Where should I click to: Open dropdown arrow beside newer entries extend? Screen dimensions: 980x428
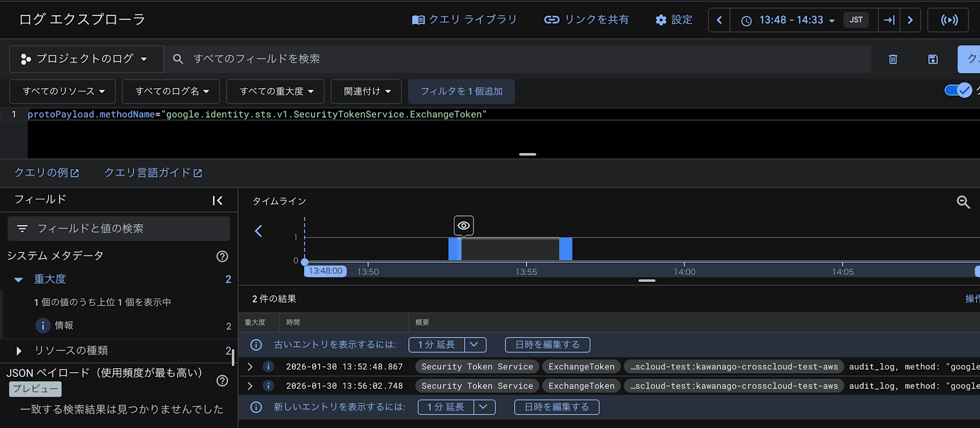point(484,407)
